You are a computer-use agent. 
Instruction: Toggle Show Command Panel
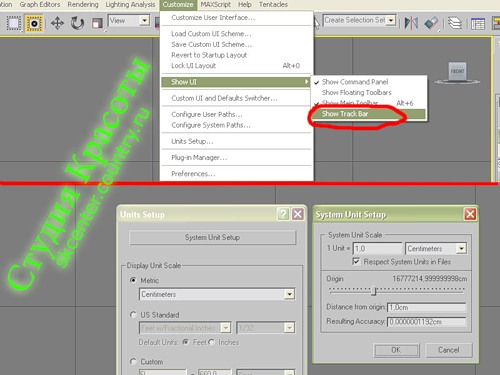click(369, 82)
